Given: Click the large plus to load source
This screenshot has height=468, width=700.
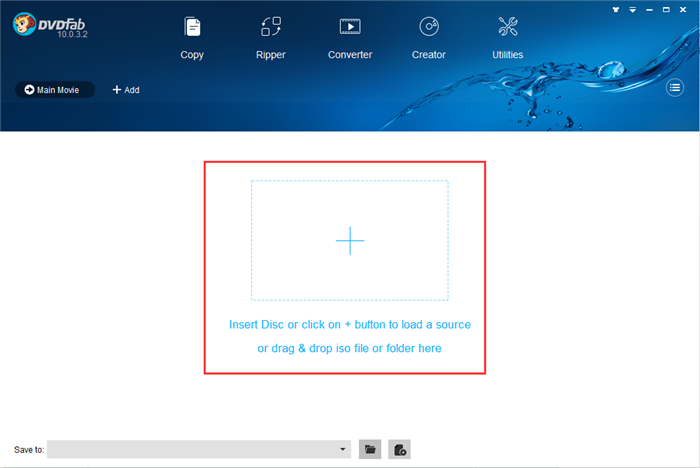Looking at the screenshot, I should pos(350,240).
